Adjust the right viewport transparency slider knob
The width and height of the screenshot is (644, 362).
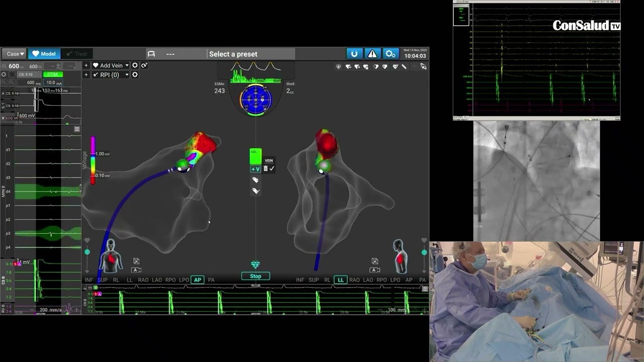424,252
